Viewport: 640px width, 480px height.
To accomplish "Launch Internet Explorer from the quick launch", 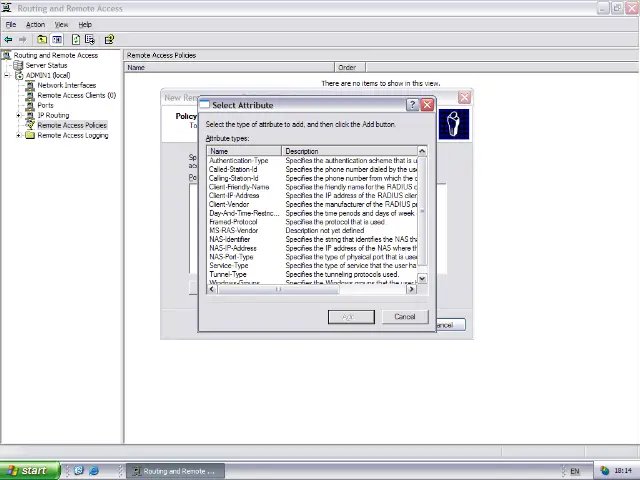I will point(94,471).
